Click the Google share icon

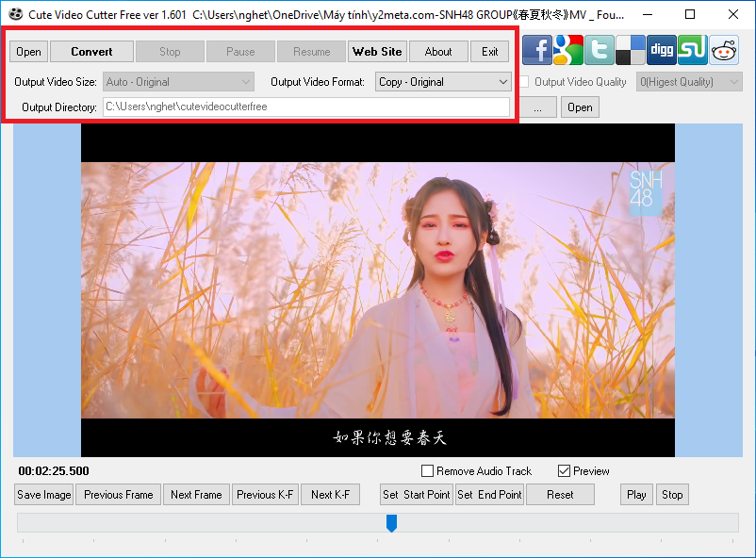click(568, 50)
